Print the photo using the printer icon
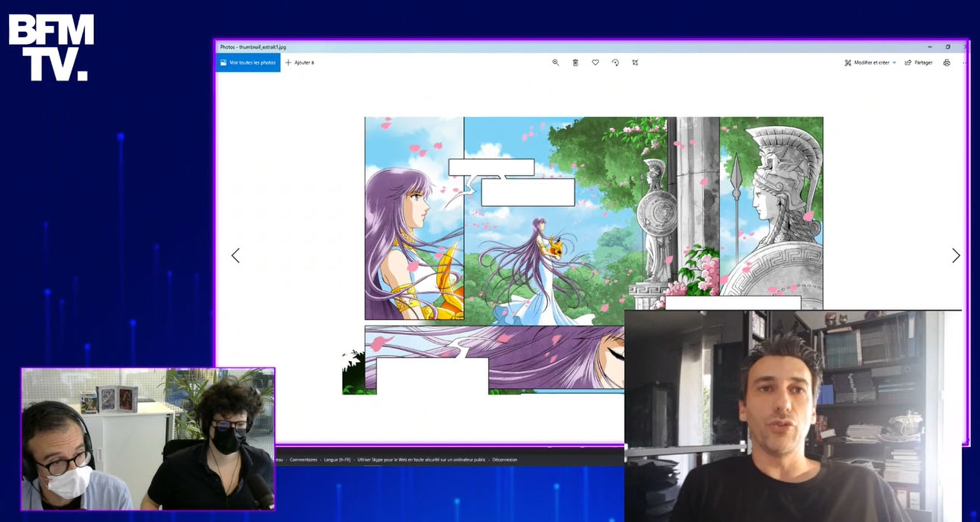 pos(946,63)
